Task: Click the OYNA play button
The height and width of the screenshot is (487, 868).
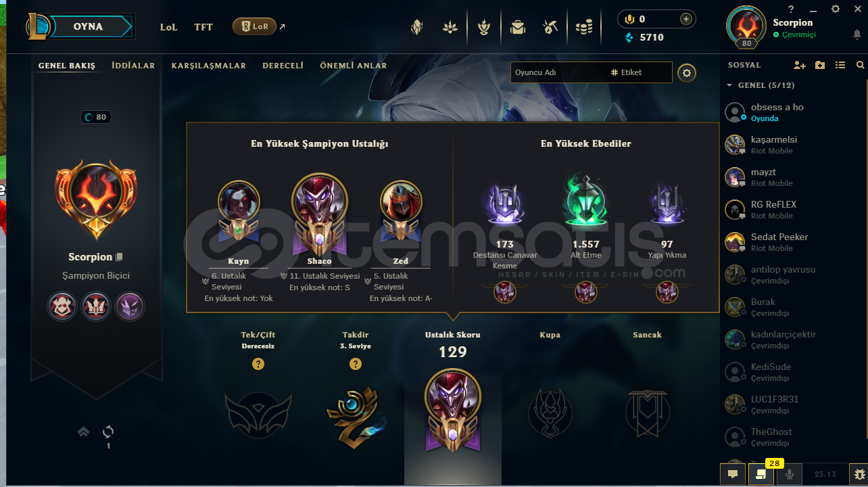Action: (89, 26)
